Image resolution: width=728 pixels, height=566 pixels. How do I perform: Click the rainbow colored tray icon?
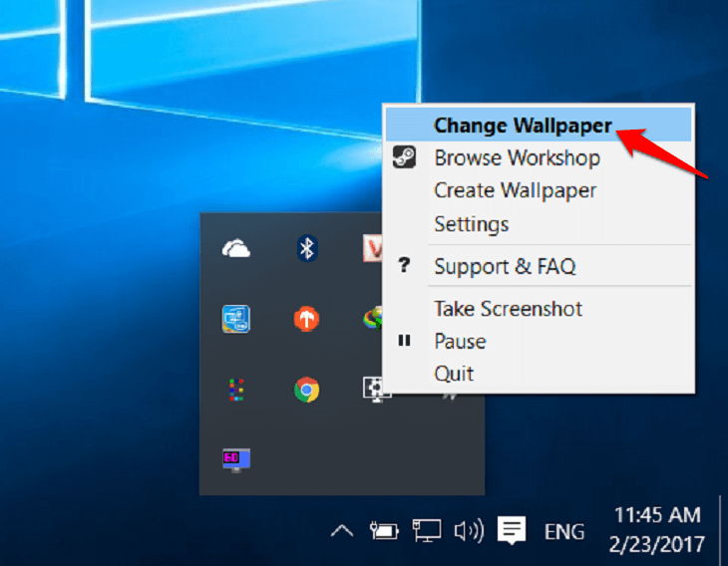tap(372, 319)
